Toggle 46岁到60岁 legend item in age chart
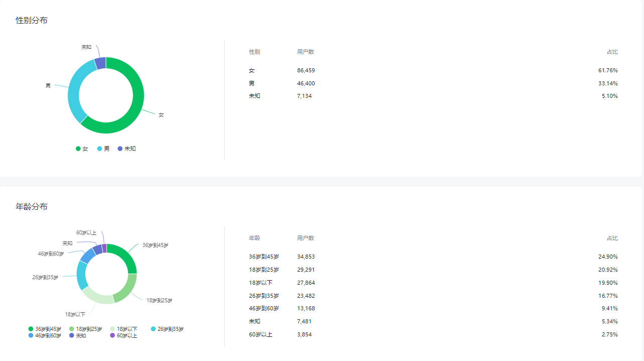The height and width of the screenshot is (361, 644). pyautogui.click(x=45, y=335)
